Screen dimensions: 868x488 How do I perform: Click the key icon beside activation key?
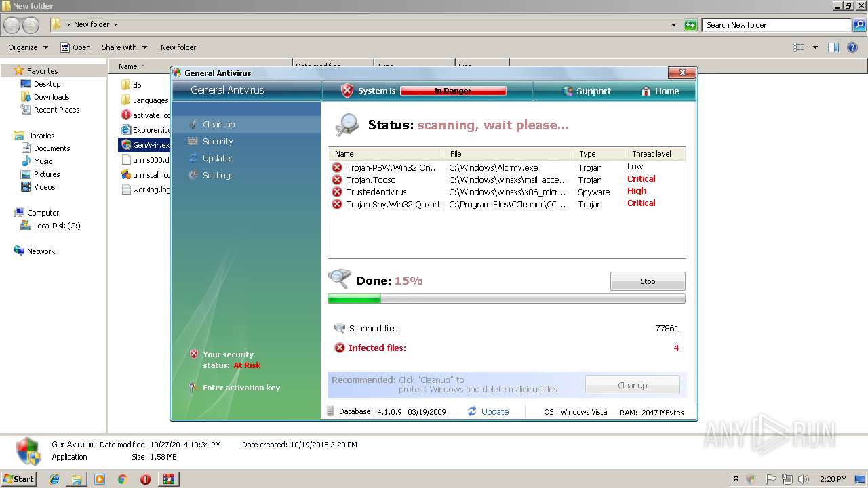194,388
